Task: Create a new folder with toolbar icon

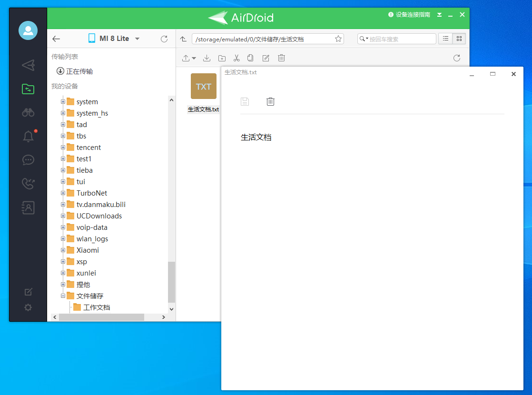Action: point(222,58)
